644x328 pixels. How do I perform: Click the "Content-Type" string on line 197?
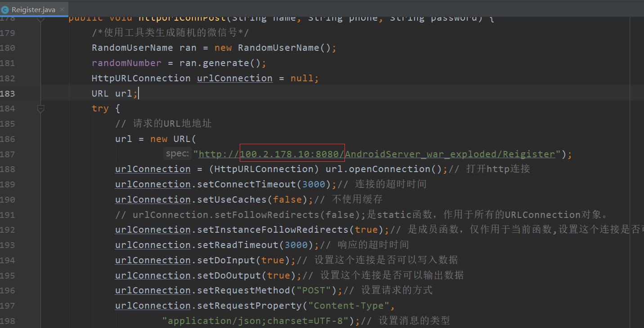click(x=349, y=306)
